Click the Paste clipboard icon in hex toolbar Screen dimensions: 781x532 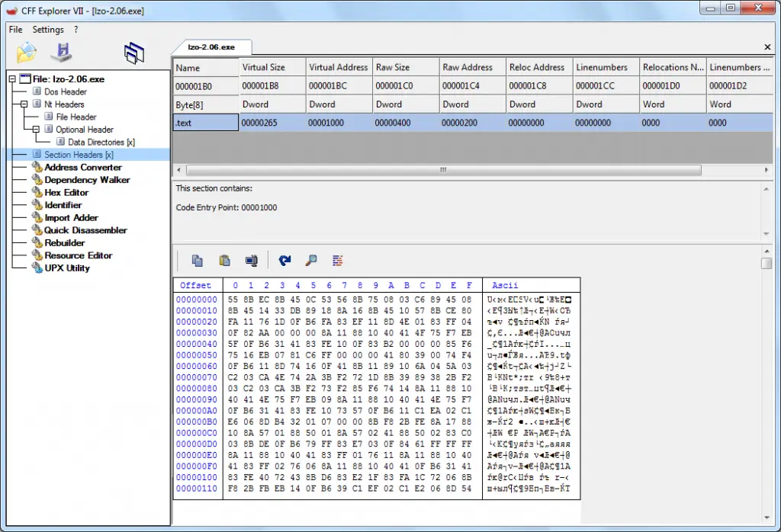(x=224, y=261)
